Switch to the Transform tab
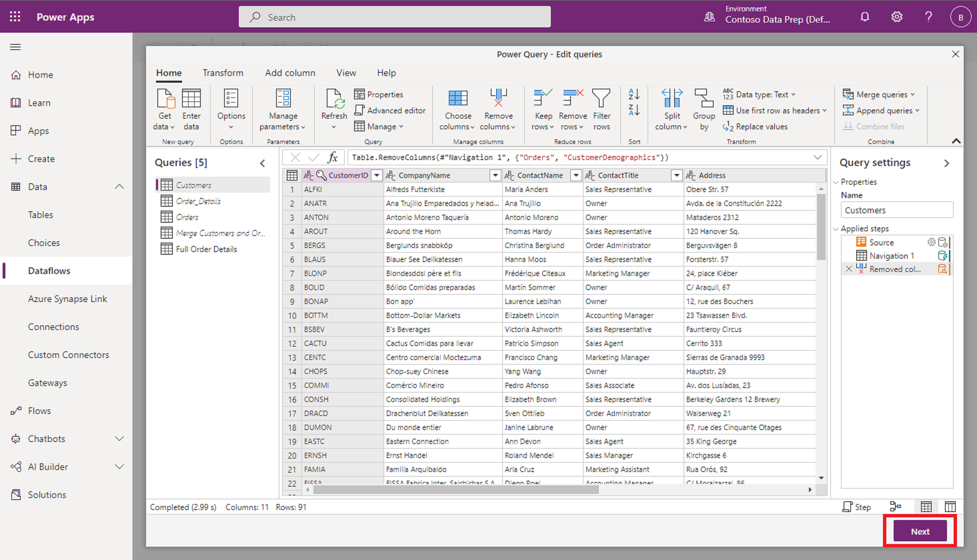 click(223, 73)
